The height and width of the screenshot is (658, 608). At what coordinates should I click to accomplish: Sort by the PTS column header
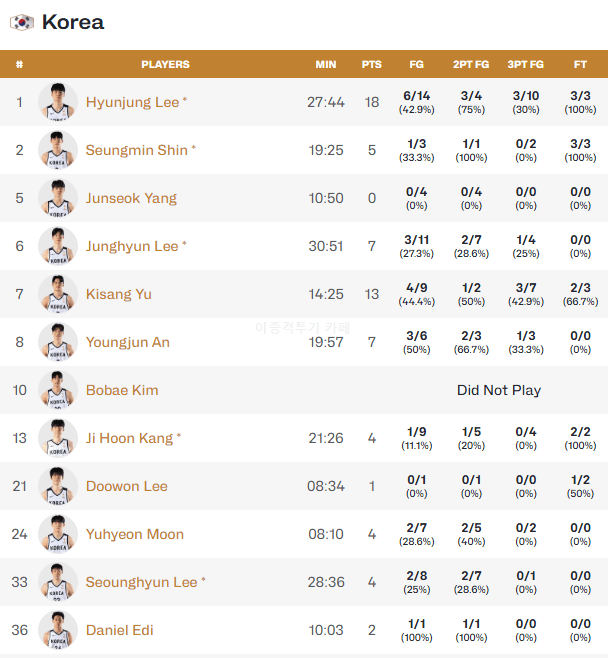click(x=372, y=64)
